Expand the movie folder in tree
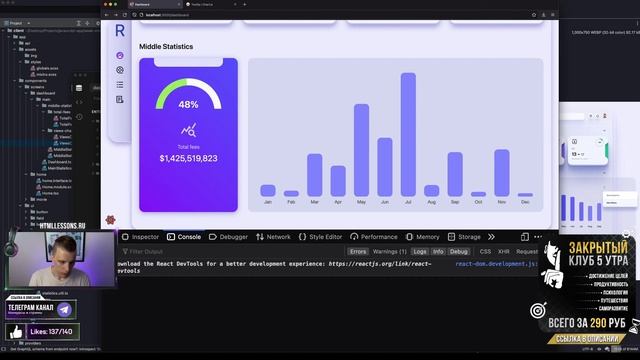Viewport: 640px width, 360px height. coord(27,199)
